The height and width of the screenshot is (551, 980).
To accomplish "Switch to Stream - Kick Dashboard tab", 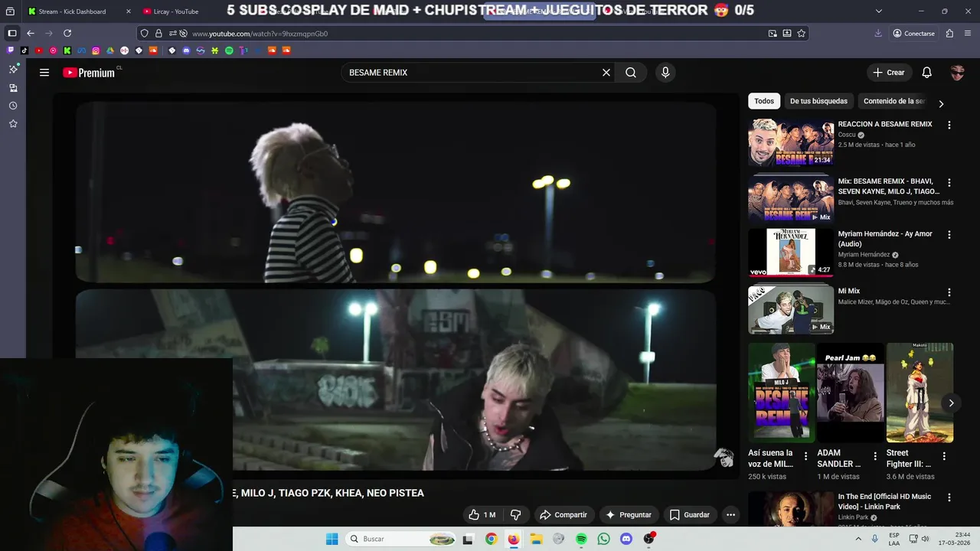I will (x=71, y=11).
